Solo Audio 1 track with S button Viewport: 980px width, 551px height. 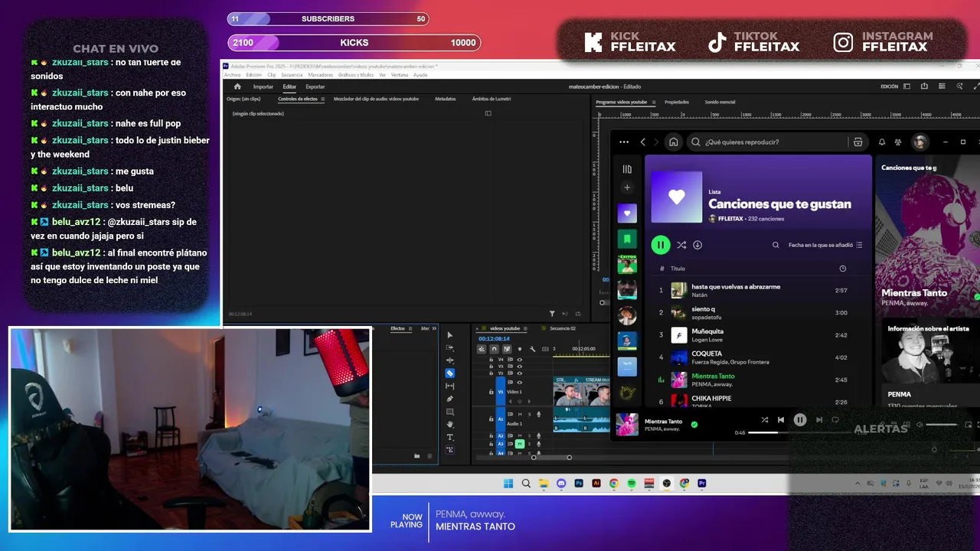coord(529,414)
